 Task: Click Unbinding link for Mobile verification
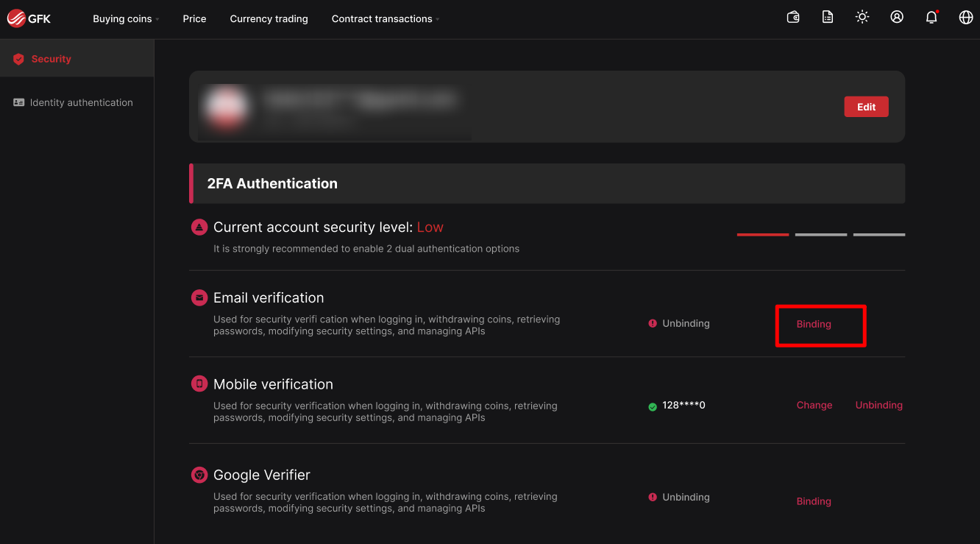(878, 405)
